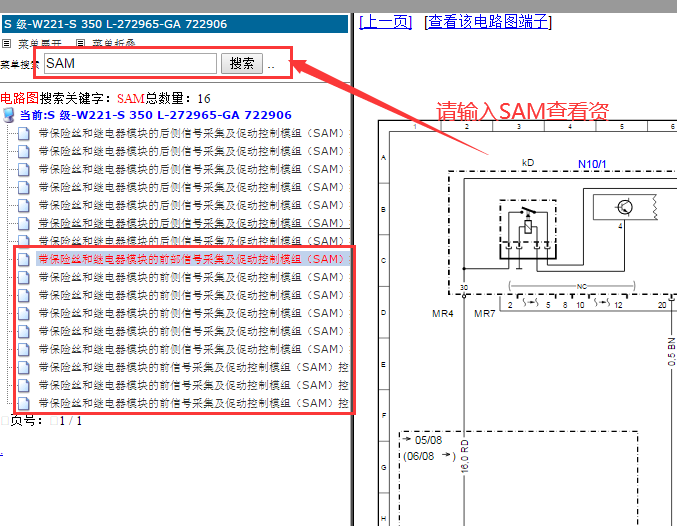The image size is (677, 526).
Task: Click the transistor symbol in the diagram
Action: pyautogui.click(x=624, y=207)
